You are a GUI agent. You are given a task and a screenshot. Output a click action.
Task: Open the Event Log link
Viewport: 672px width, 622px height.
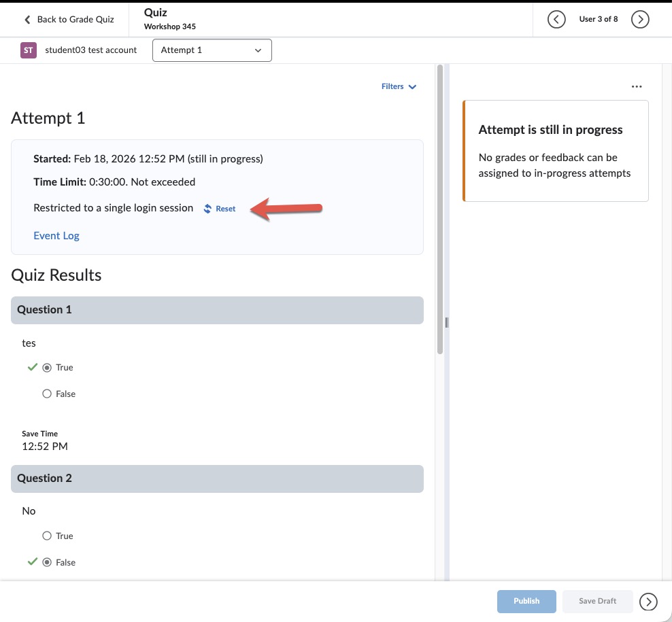(56, 236)
